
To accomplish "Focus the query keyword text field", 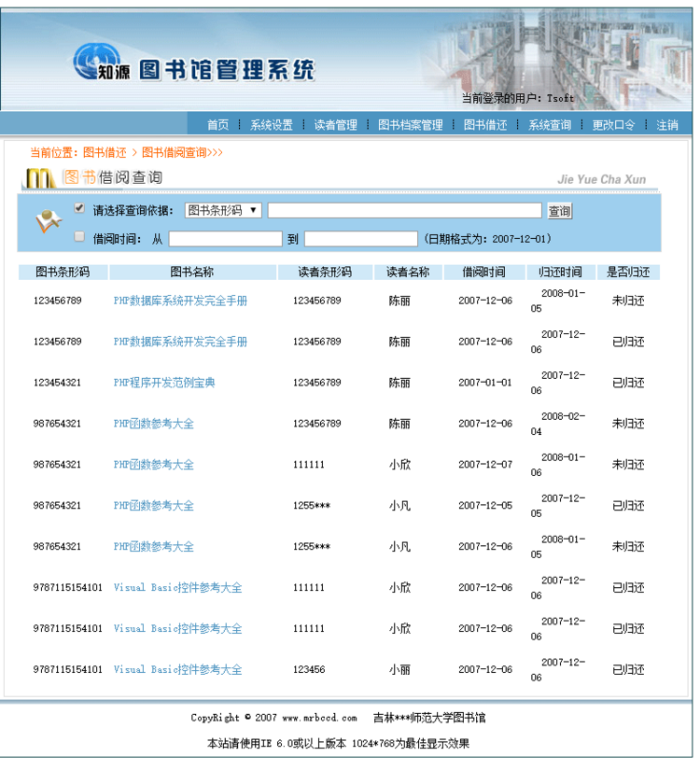I will (405, 211).
